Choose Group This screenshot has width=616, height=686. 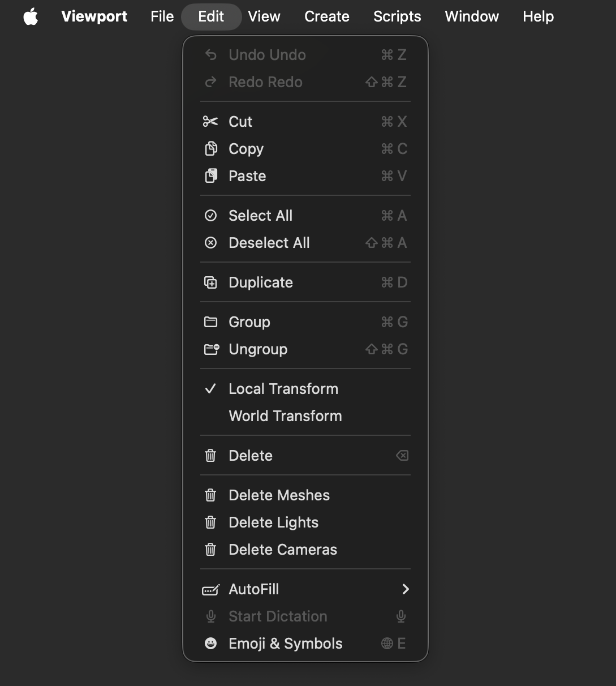(305, 322)
